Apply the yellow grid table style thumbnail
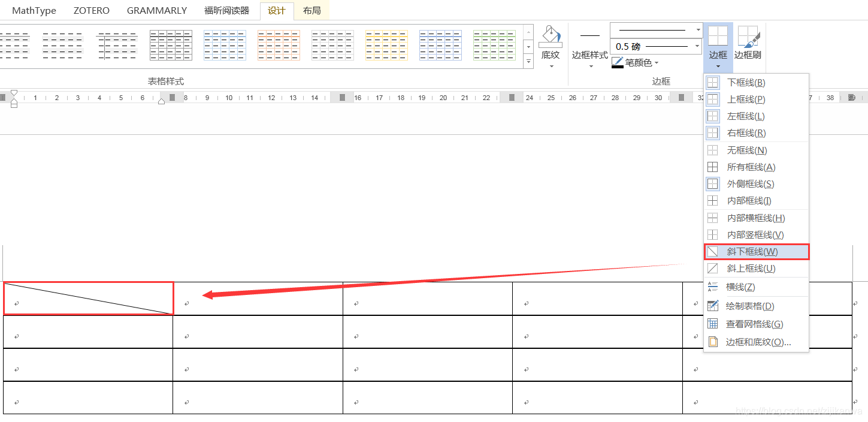This screenshot has width=868, height=422. coord(386,45)
